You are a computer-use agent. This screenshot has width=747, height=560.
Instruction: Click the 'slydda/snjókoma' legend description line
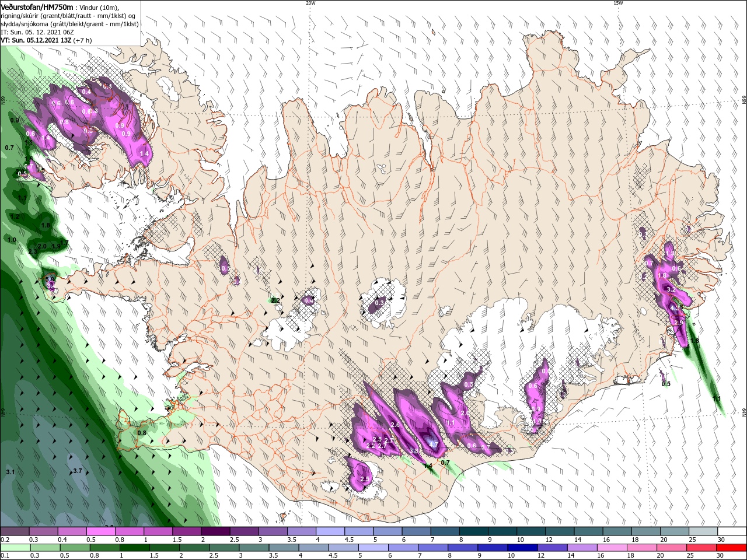[x=69, y=24]
